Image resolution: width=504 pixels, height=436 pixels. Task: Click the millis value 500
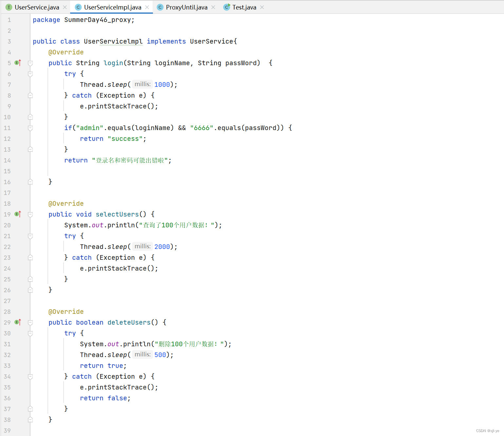160,355
